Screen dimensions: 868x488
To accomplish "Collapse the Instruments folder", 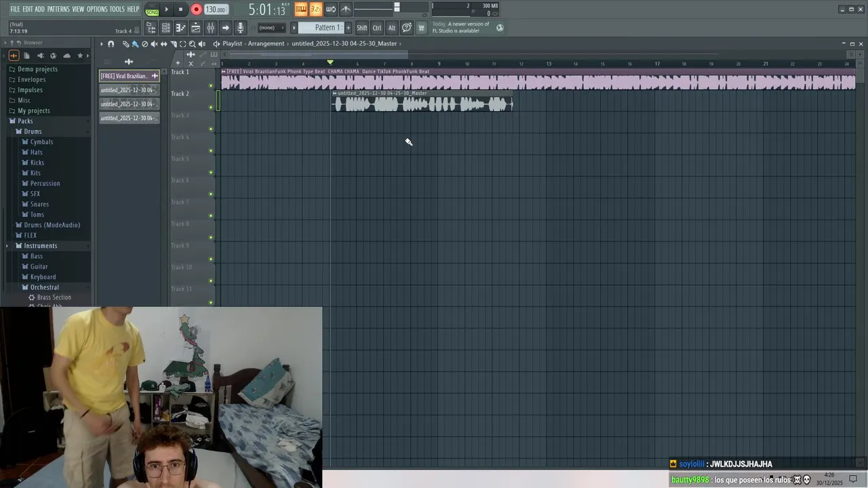I will coord(41,246).
